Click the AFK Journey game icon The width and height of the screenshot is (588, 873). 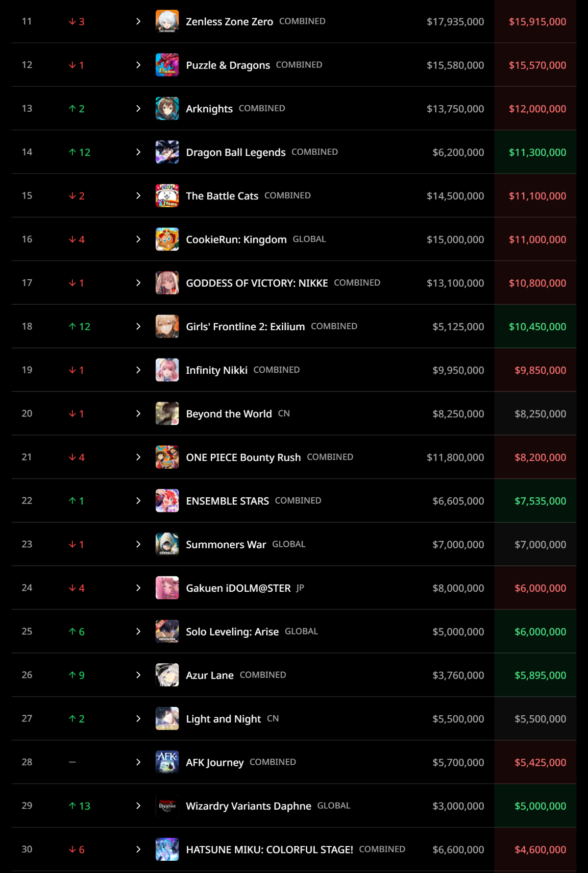[x=167, y=762]
